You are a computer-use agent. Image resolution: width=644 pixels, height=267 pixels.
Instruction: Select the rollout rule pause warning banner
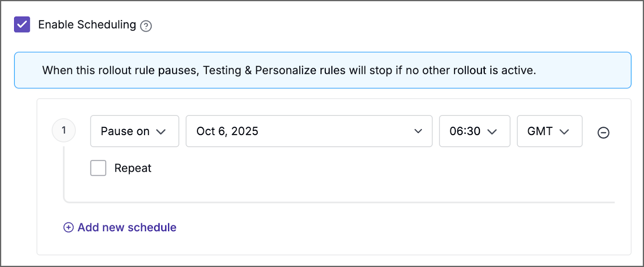coord(322,70)
